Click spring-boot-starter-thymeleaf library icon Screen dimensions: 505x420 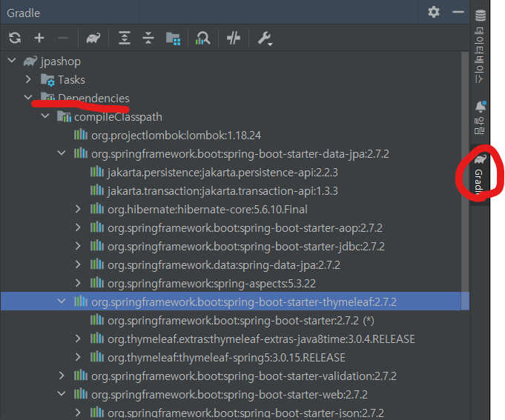[x=81, y=301]
